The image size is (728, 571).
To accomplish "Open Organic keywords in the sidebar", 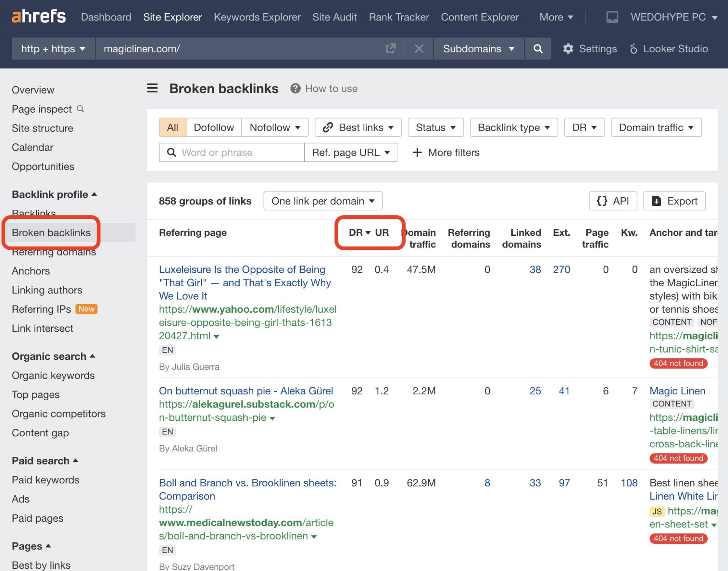I will point(53,375).
